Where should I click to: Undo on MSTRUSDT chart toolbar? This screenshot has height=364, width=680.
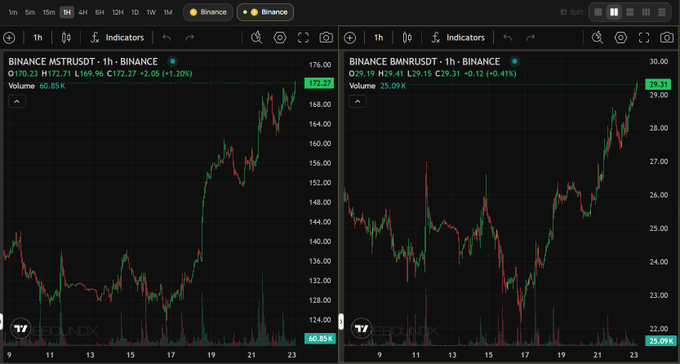[x=167, y=38]
